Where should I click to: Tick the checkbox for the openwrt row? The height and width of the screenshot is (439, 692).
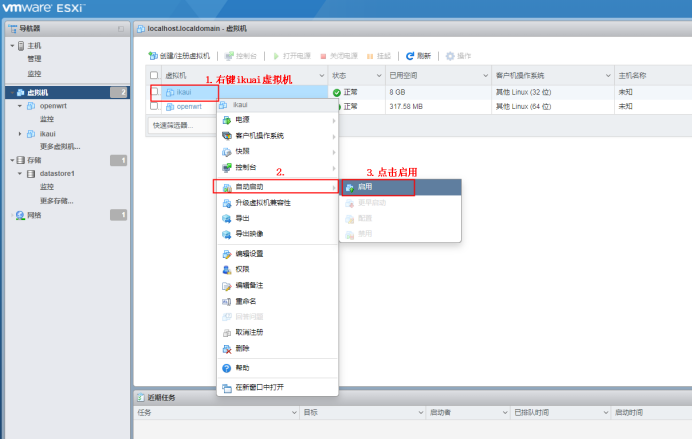pos(154,106)
